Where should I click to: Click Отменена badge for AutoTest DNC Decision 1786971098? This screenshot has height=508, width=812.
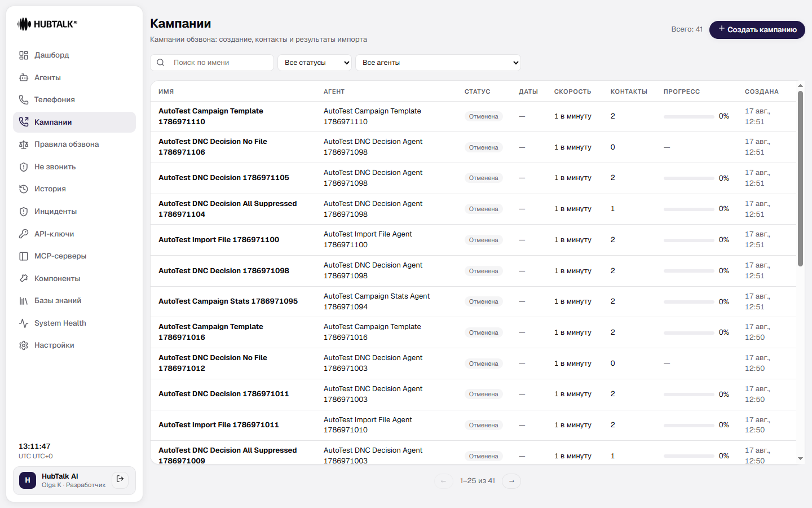pos(483,271)
